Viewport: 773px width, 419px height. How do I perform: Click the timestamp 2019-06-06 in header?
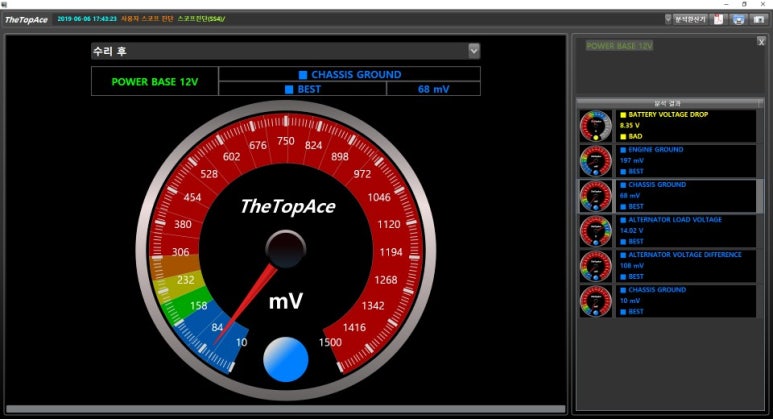point(87,19)
